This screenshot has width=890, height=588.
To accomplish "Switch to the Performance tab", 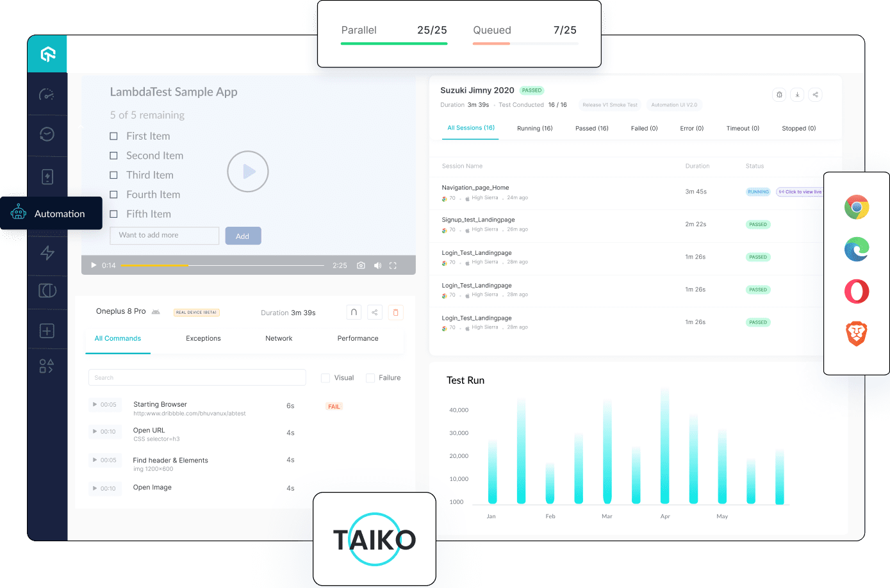I will pos(358,338).
